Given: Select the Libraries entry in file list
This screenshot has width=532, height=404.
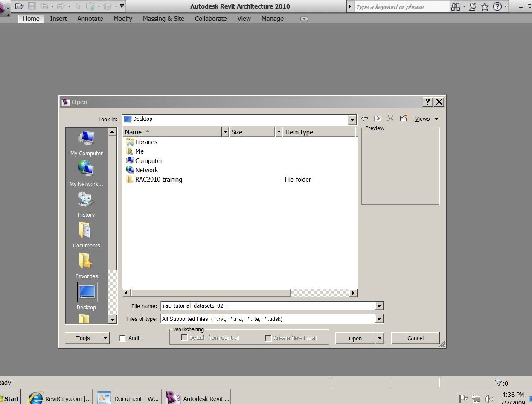Looking at the screenshot, I should pos(142,142).
